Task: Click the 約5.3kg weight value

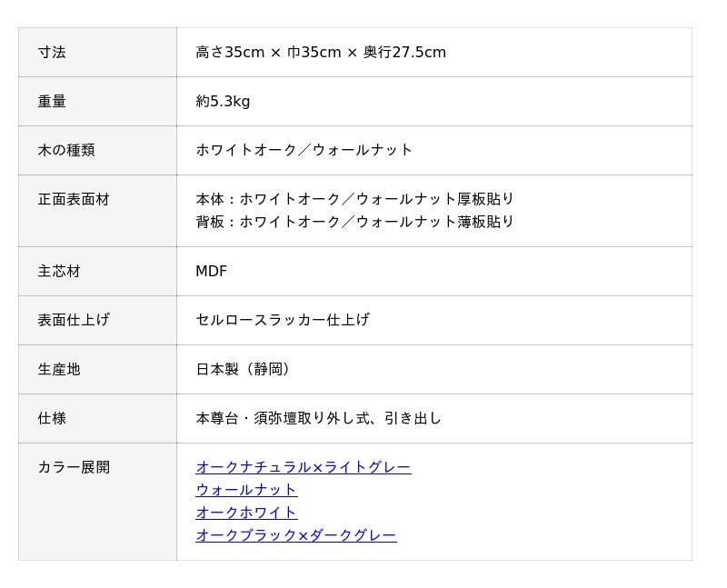Action: point(223,102)
